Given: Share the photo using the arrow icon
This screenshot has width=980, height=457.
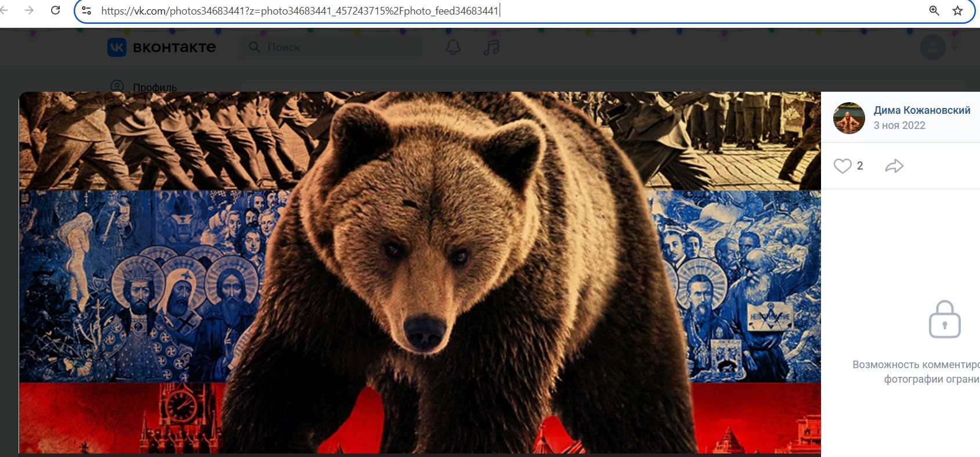Looking at the screenshot, I should (x=894, y=166).
